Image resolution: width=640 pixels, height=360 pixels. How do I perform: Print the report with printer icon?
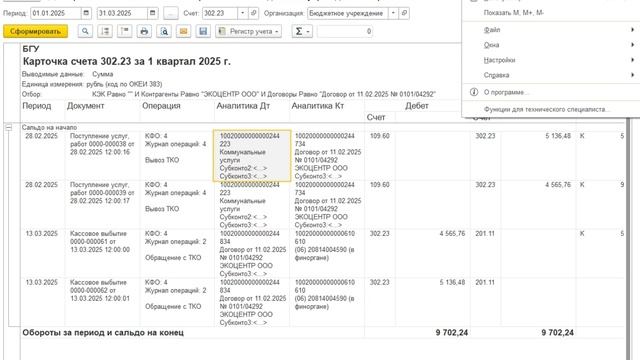144,31
